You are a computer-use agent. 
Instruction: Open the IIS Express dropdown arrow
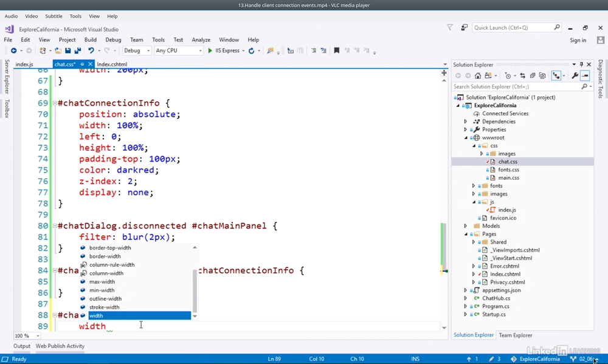click(244, 51)
